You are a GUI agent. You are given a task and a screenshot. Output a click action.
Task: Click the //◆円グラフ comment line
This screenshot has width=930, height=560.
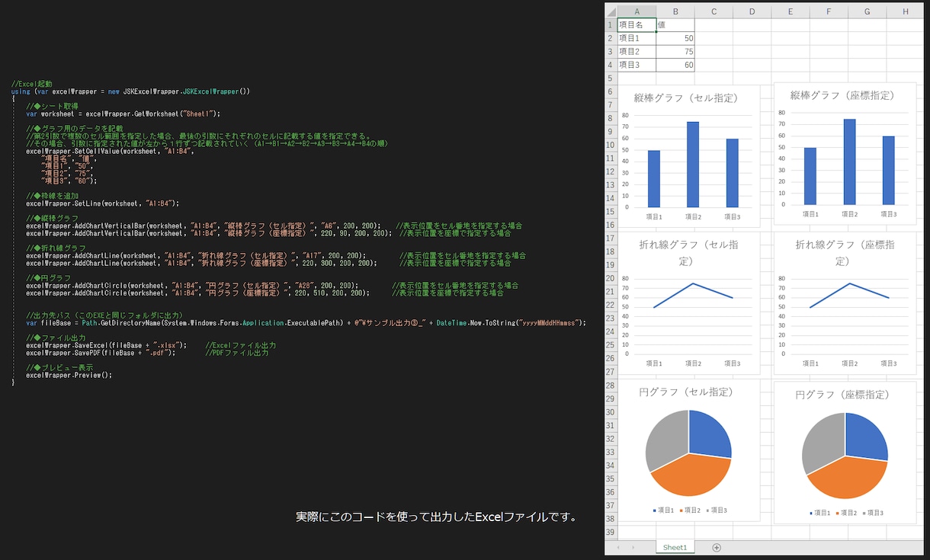(x=49, y=277)
